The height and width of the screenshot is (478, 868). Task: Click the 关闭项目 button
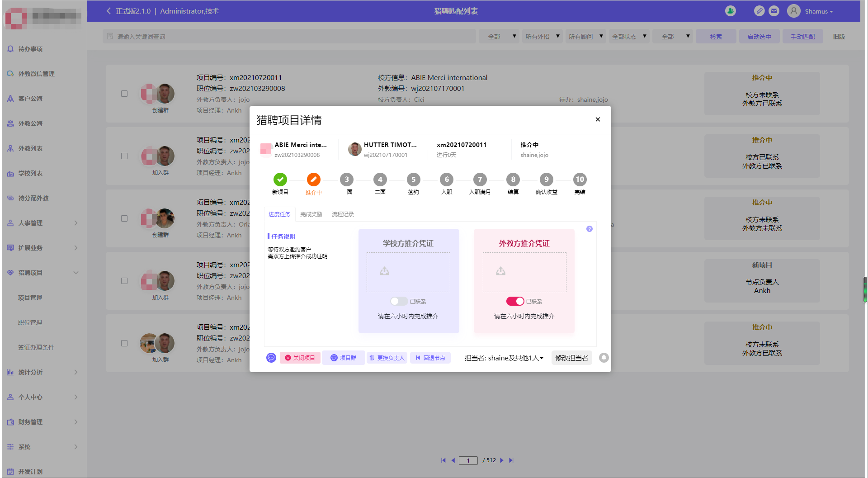300,358
